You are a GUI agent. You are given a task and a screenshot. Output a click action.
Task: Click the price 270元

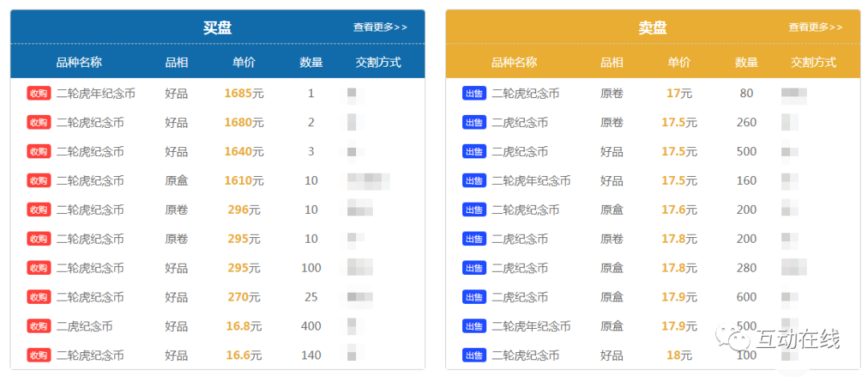pyautogui.click(x=244, y=297)
